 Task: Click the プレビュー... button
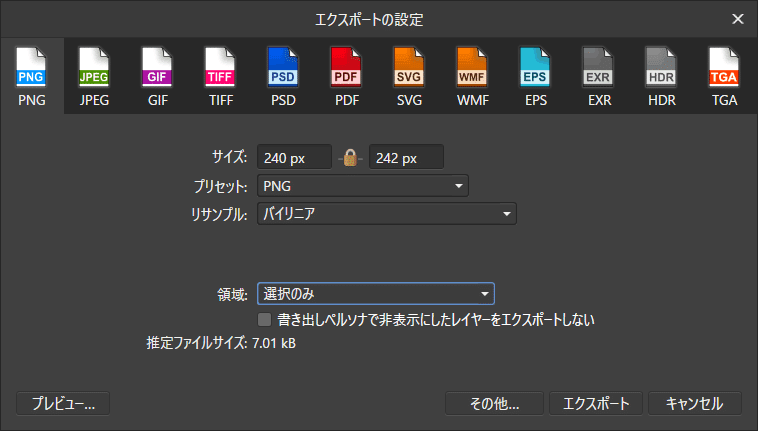pyautogui.click(x=63, y=403)
